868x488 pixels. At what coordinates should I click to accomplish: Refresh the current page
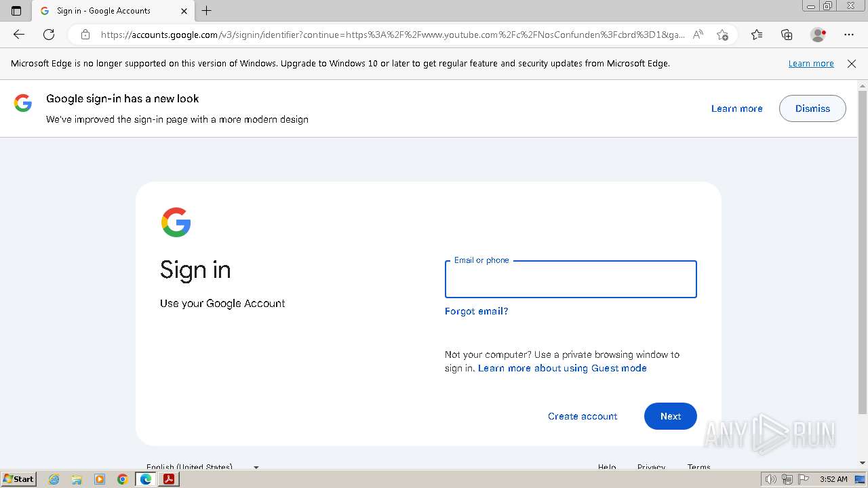coord(49,35)
